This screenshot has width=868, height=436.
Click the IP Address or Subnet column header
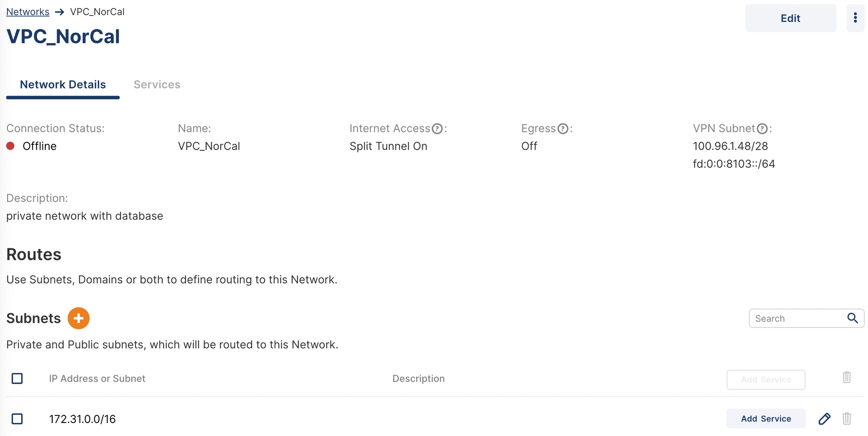(97, 379)
